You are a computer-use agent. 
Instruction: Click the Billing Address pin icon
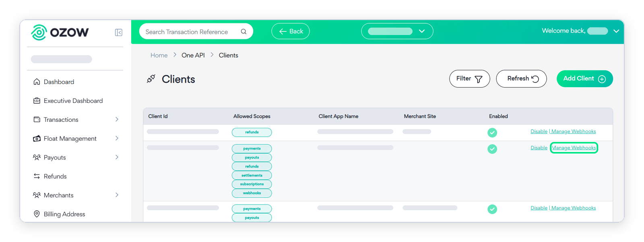(37, 214)
